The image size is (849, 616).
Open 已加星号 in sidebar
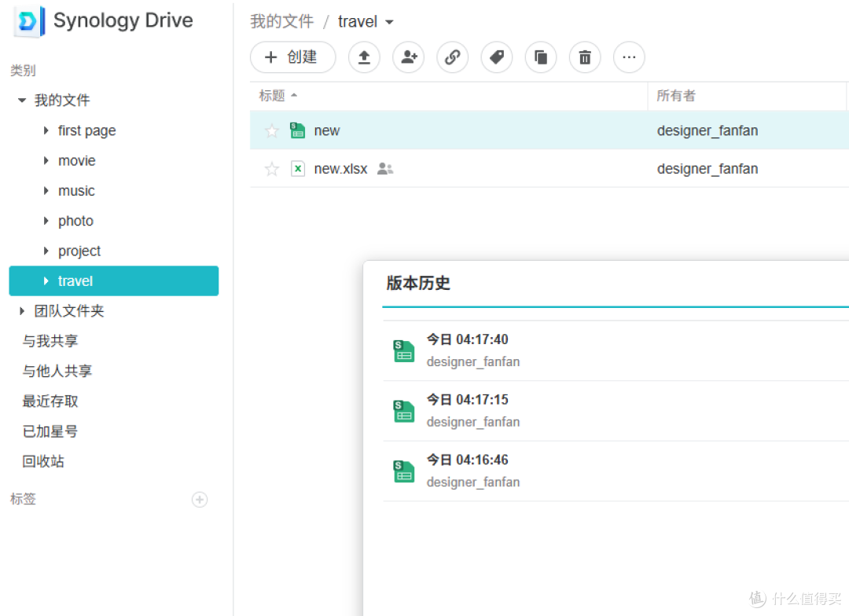pyautogui.click(x=50, y=431)
